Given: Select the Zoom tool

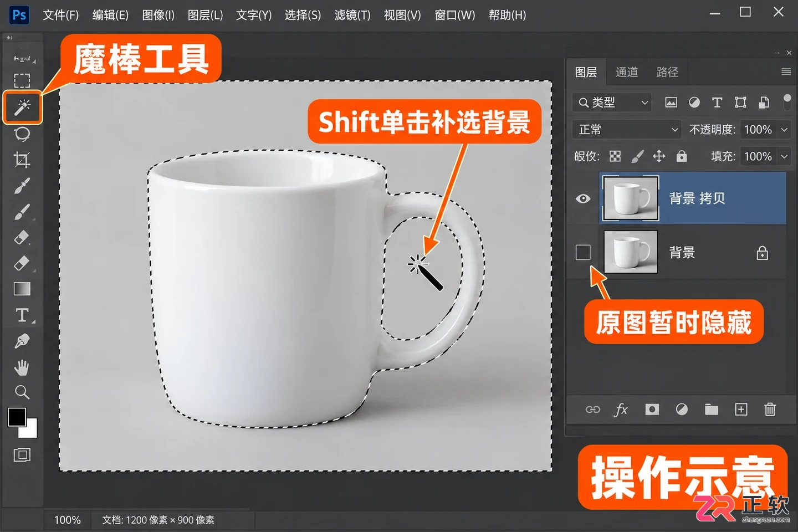Looking at the screenshot, I should (x=22, y=392).
